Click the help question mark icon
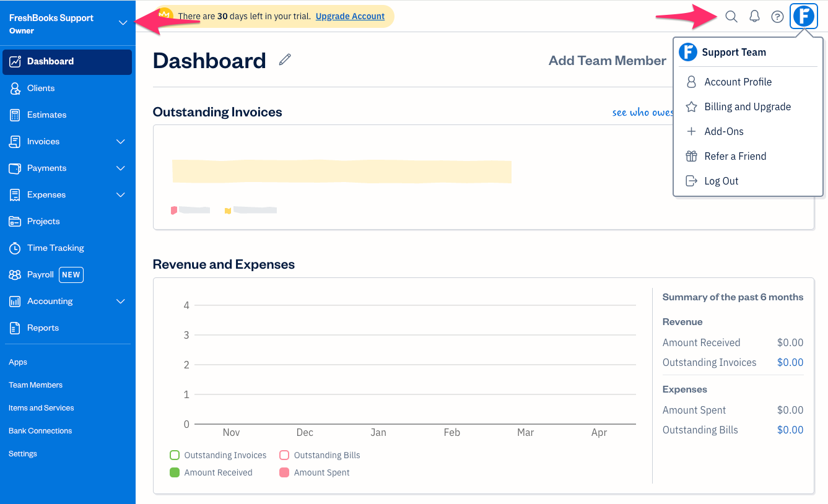 [777, 17]
